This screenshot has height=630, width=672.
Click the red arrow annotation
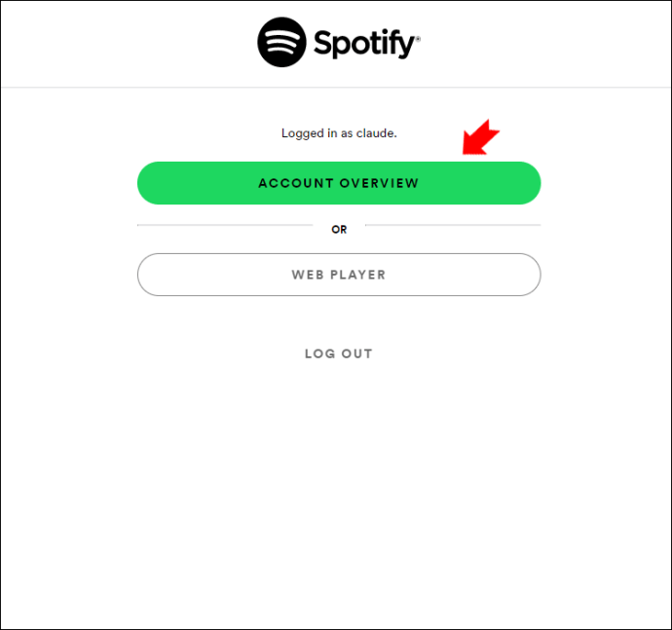(480, 137)
